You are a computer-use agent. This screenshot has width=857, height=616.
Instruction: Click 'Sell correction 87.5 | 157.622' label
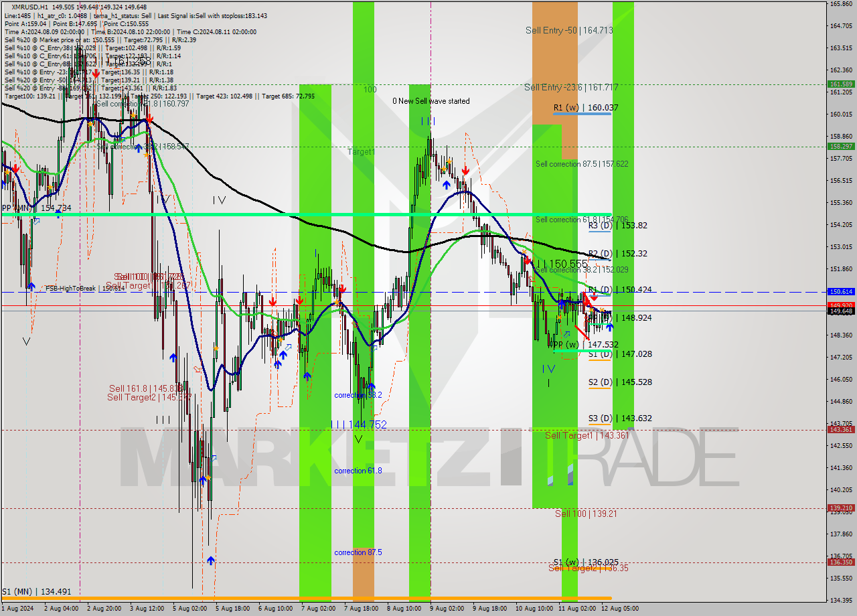coord(582,164)
